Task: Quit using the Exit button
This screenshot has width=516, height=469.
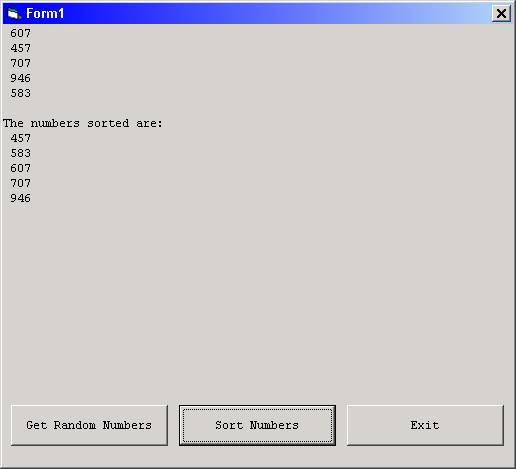Action: 425,425
